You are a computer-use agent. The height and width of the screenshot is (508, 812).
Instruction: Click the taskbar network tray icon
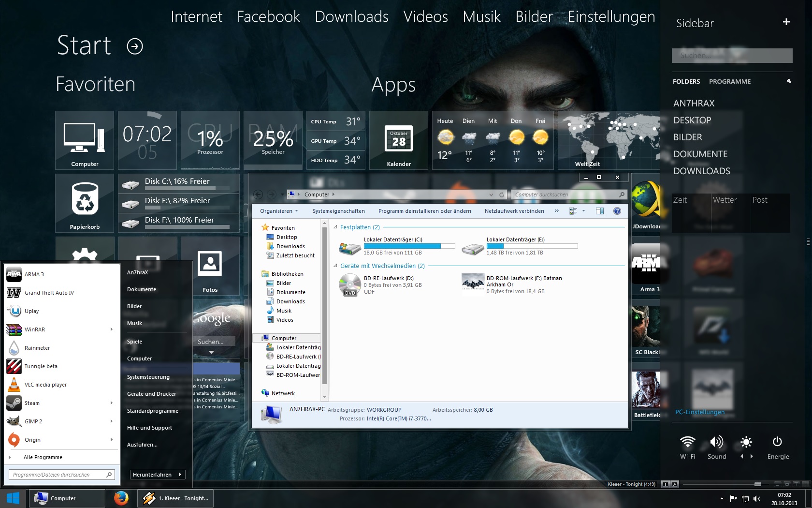tap(745, 499)
